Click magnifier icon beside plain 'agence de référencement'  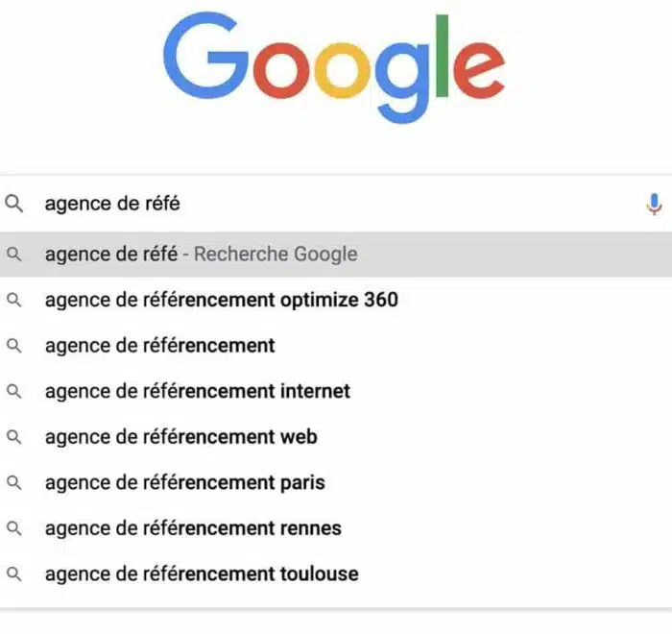(13, 346)
